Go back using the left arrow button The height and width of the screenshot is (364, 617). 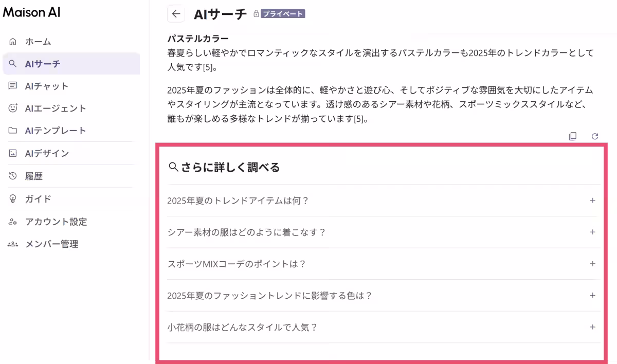click(176, 14)
